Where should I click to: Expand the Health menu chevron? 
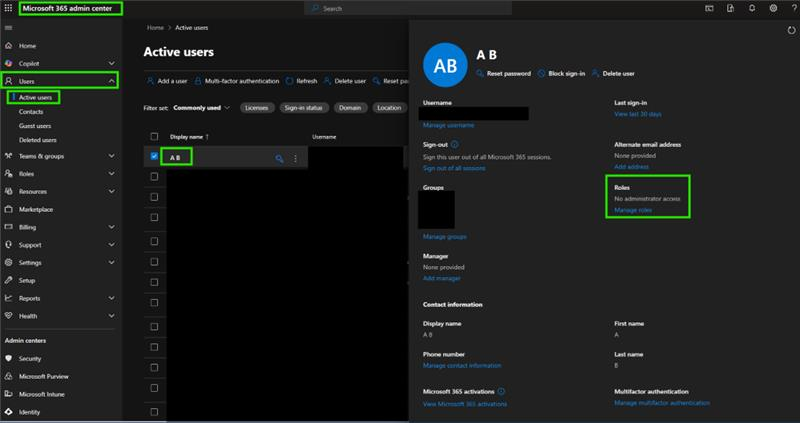click(x=111, y=316)
